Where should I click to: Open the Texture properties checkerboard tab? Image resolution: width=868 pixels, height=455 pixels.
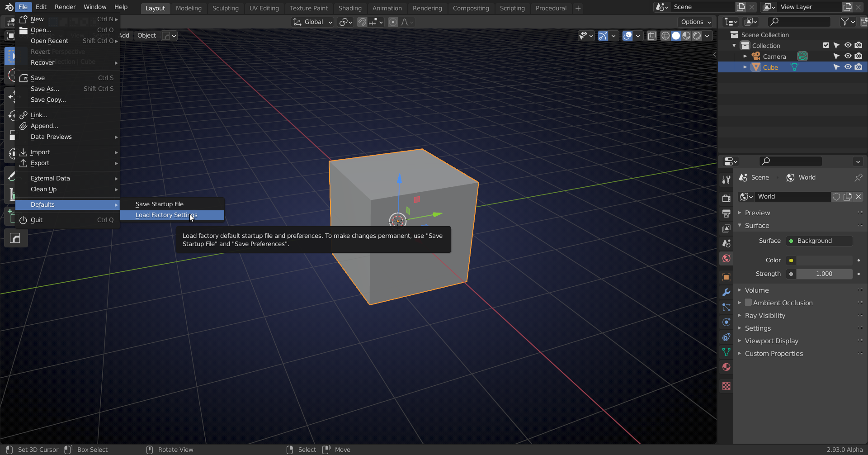[726, 386]
